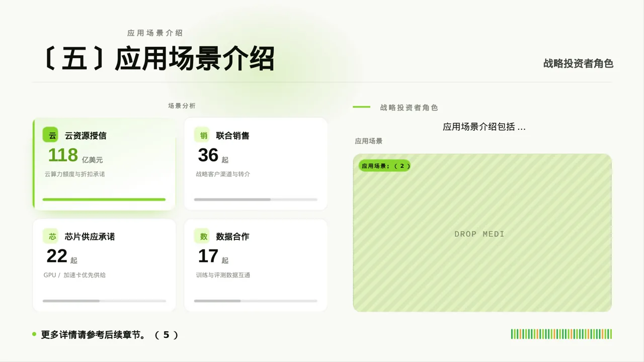Click the 应用场景；（2）green tag

click(x=385, y=166)
